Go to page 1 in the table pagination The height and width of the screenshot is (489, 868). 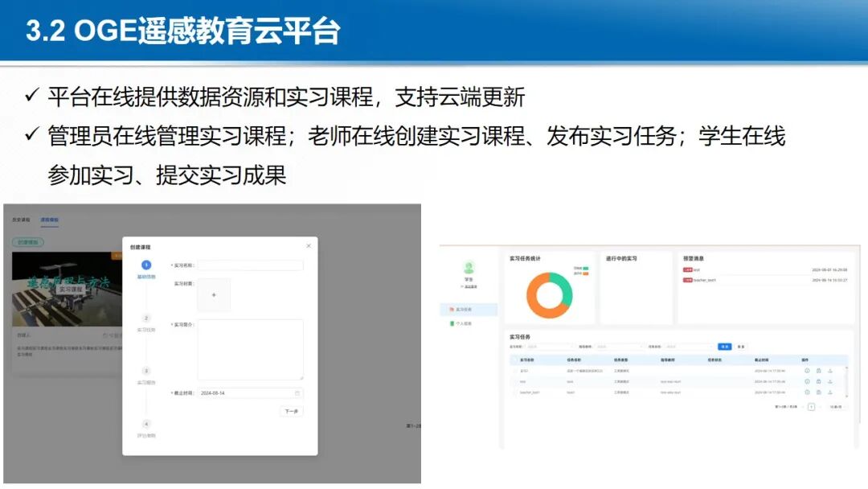pos(812,407)
